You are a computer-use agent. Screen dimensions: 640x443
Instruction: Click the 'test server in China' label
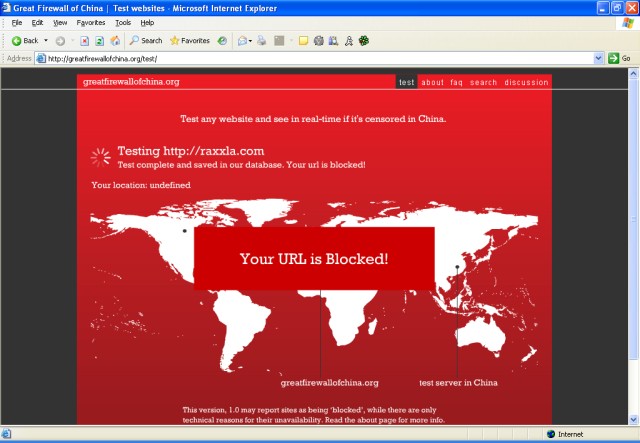pos(458,383)
